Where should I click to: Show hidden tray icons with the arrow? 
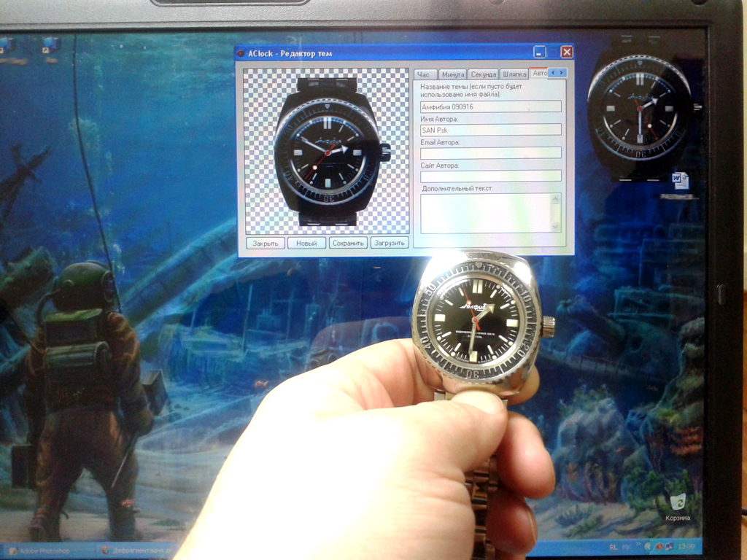click(x=649, y=547)
